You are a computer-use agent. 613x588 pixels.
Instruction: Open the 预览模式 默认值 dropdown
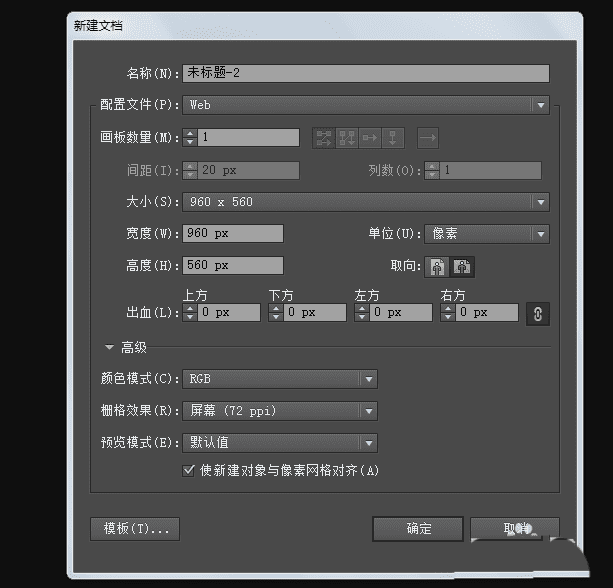point(280,443)
